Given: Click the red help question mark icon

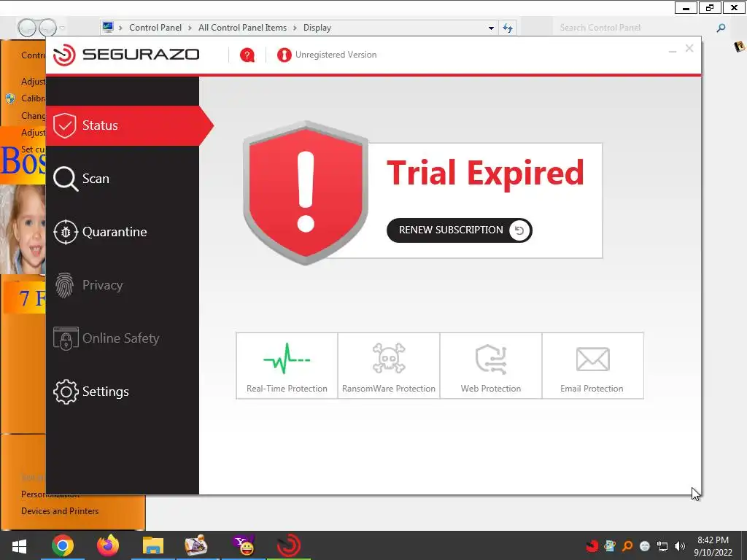Looking at the screenshot, I should (x=247, y=55).
